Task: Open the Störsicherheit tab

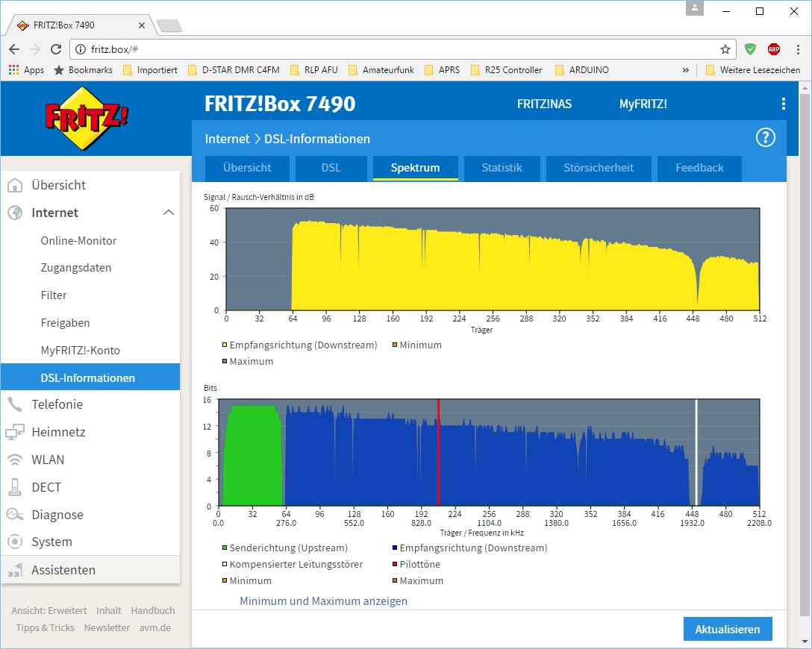Action: click(599, 168)
